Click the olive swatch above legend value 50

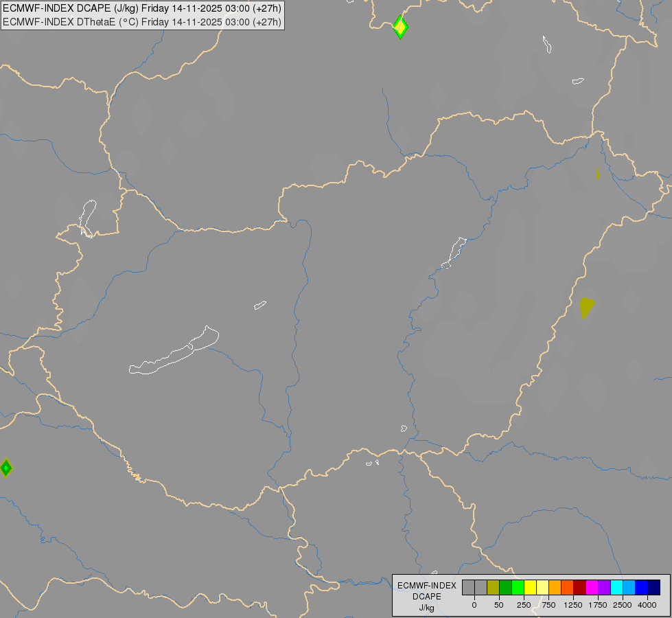pos(494,587)
